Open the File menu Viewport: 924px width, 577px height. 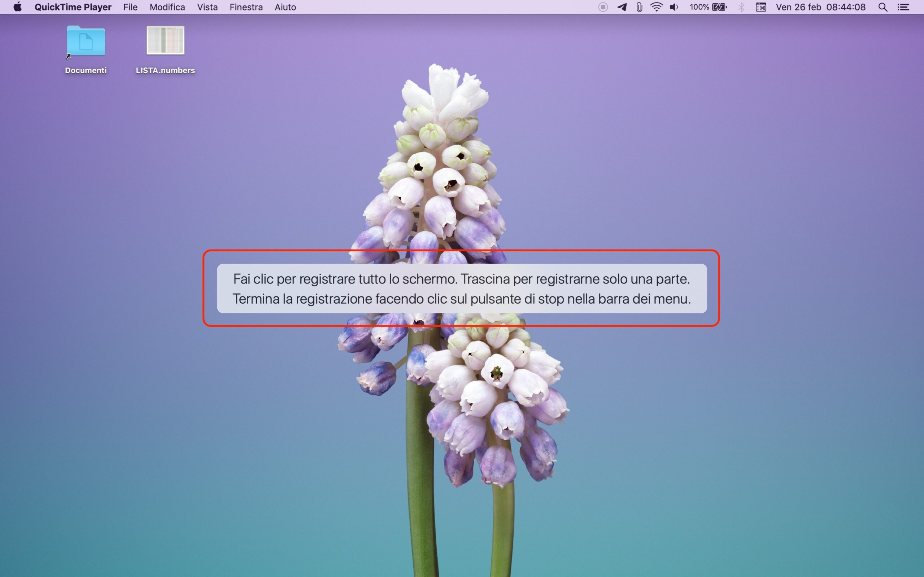(x=130, y=7)
